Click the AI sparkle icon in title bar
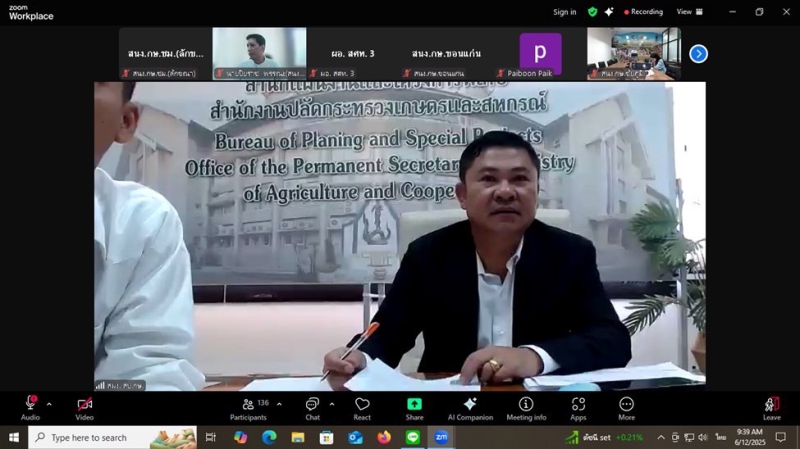Viewport: 800px width, 449px height. [609, 12]
